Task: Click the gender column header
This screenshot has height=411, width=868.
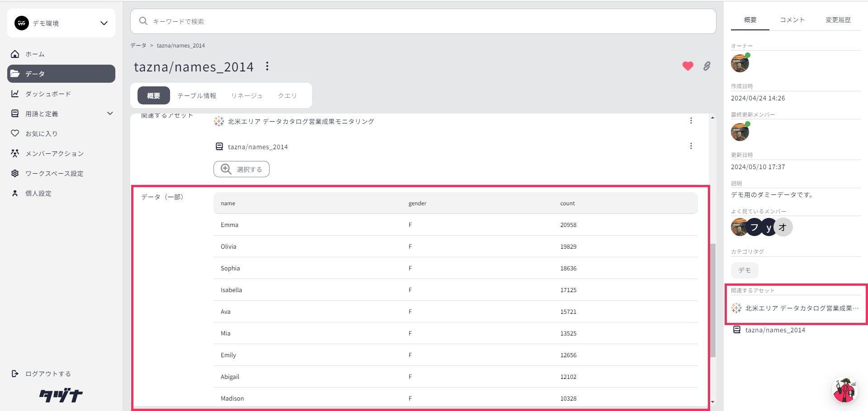Action: tap(417, 203)
